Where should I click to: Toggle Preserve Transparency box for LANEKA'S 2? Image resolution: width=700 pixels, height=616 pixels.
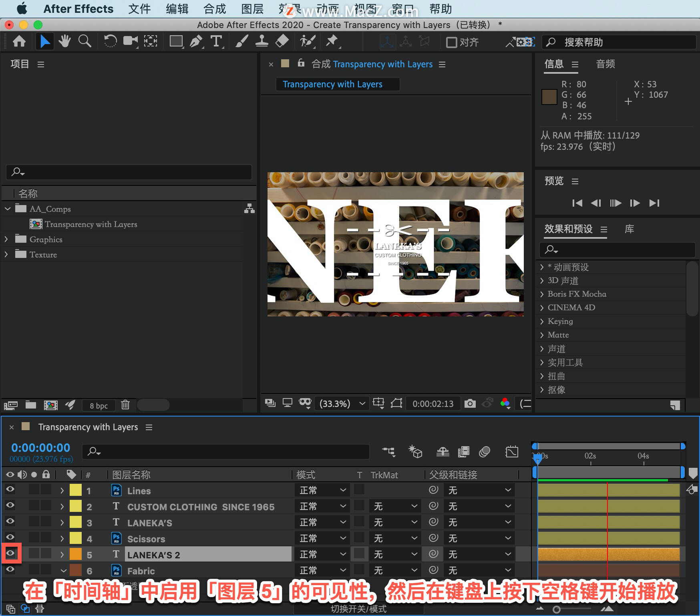pyautogui.click(x=359, y=554)
